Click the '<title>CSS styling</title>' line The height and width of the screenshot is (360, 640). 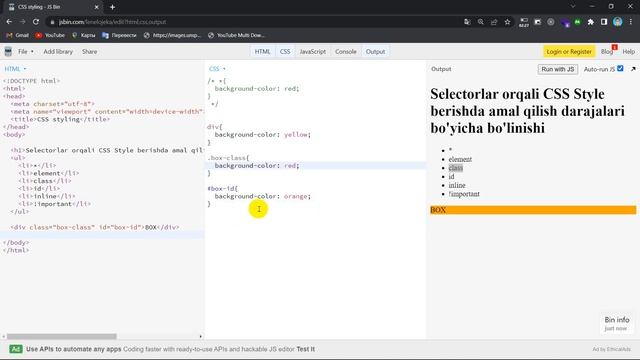[x=60, y=119]
